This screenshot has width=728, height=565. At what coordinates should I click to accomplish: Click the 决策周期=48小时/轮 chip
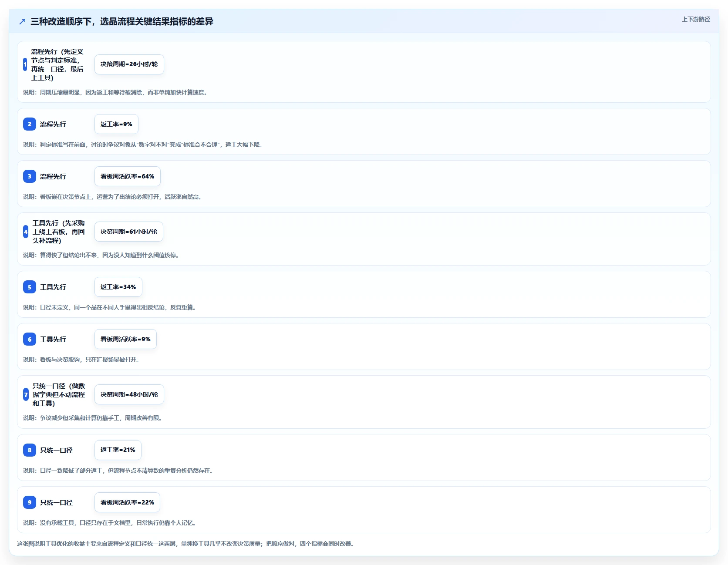click(129, 394)
